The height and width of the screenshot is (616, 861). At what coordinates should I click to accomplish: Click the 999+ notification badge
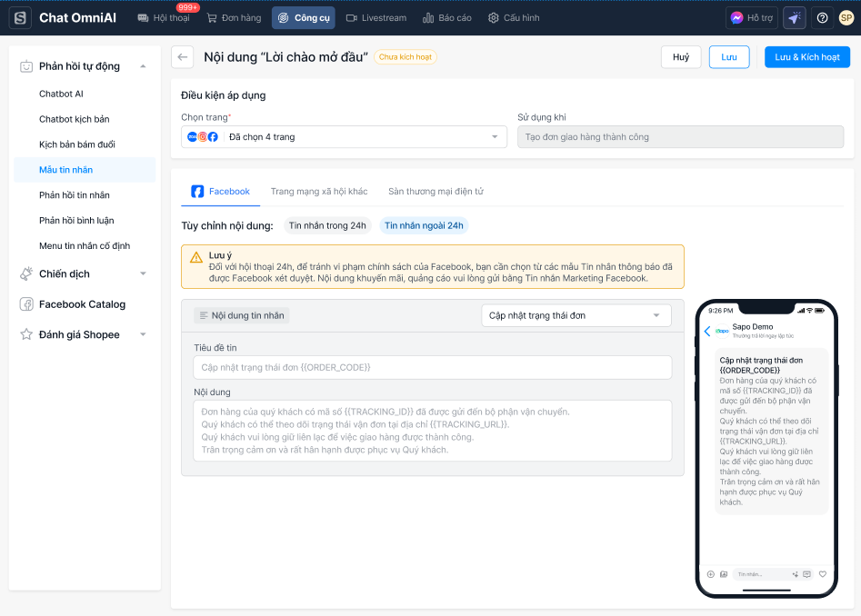(188, 7)
